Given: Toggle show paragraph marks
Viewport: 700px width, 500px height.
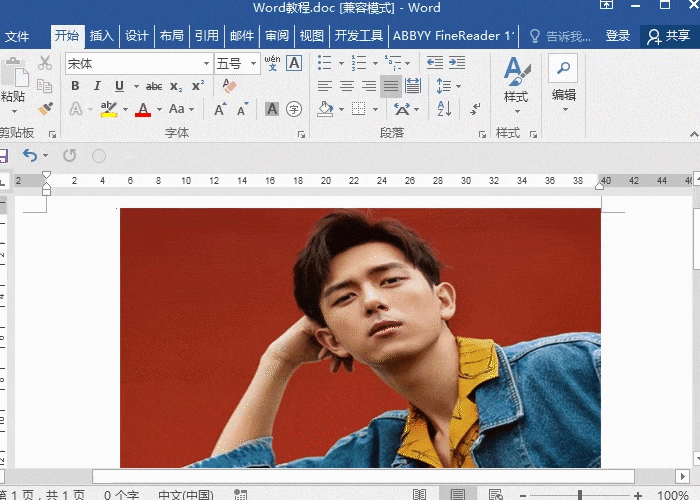Looking at the screenshot, I should coord(475,109).
